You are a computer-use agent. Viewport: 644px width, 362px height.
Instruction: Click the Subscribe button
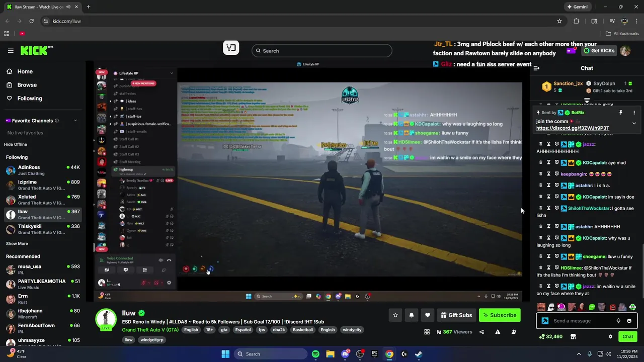coord(500,315)
